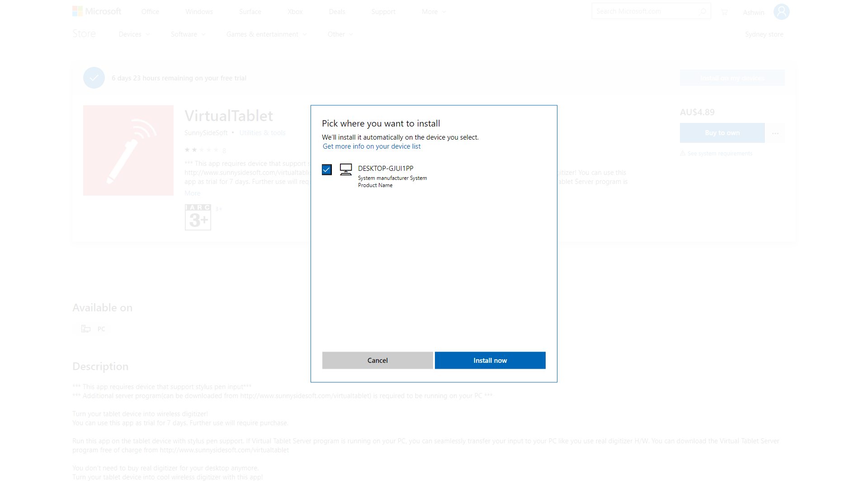
Task: Open the three-dots more options button
Action: 775,133
